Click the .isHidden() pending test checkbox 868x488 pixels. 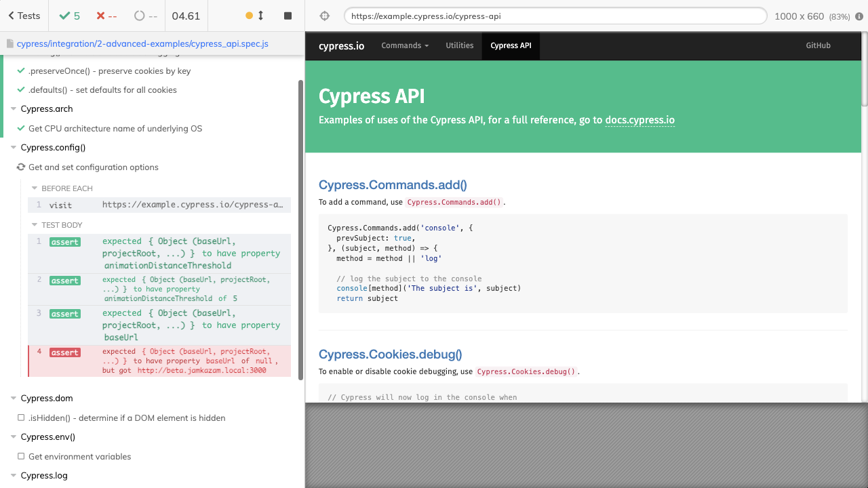pyautogui.click(x=21, y=418)
